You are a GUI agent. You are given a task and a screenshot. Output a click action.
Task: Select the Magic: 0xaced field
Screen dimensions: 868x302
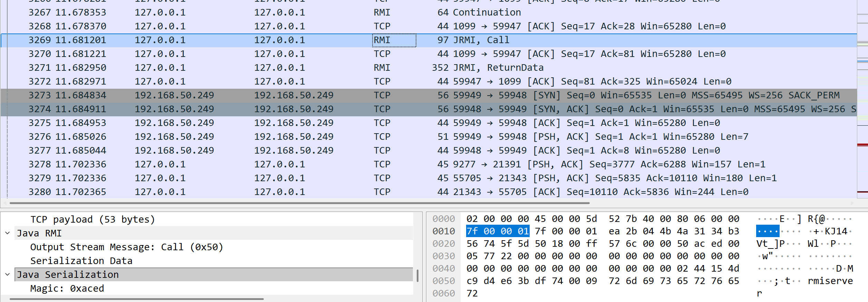[67, 289]
